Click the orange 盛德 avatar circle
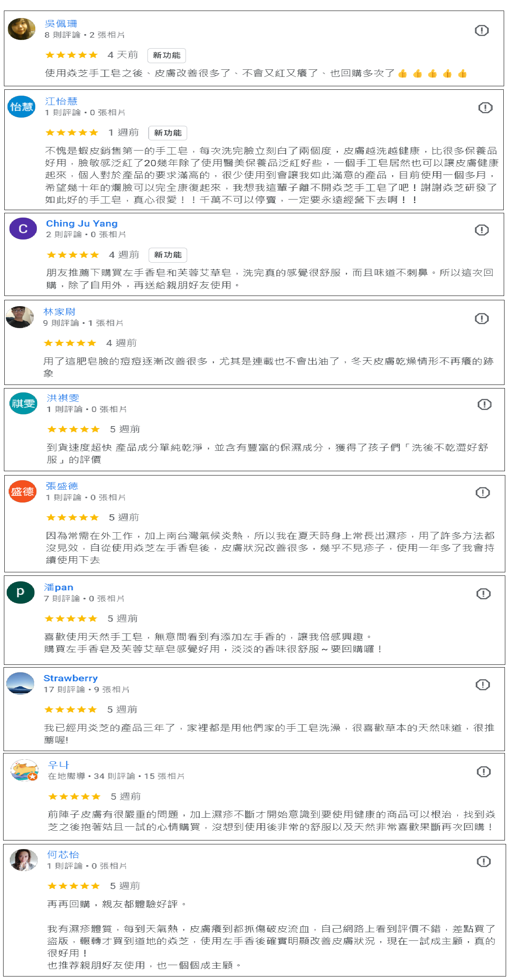Image resolution: width=510 pixels, height=980 pixels. (x=23, y=491)
